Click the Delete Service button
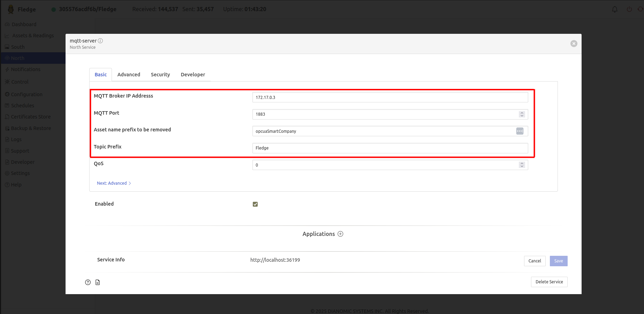 pos(549,282)
